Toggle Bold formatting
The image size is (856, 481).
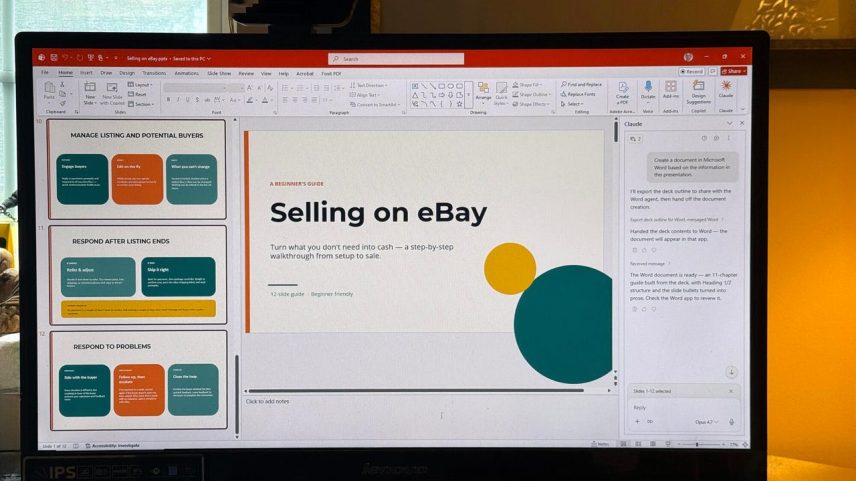coord(168,99)
